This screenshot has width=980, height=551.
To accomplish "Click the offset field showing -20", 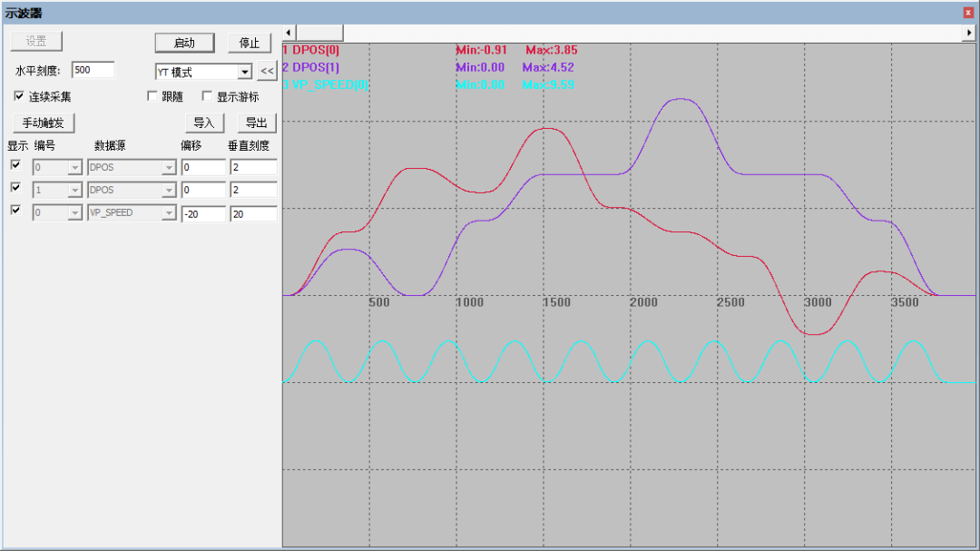I will pyautogui.click(x=203, y=214).
